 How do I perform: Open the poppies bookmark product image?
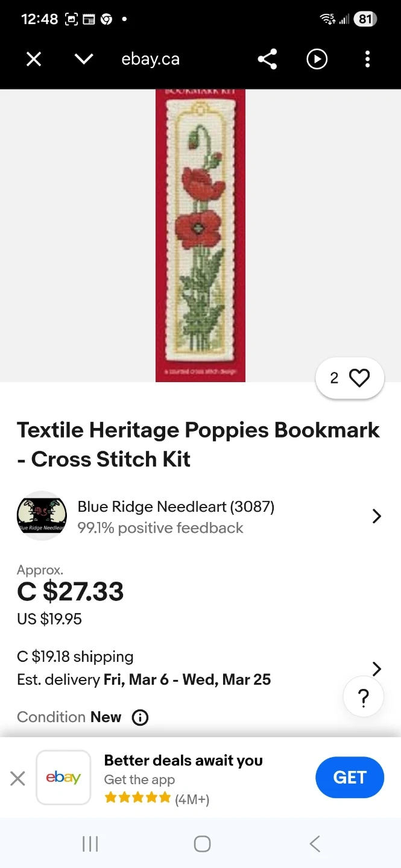pyautogui.click(x=200, y=235)
